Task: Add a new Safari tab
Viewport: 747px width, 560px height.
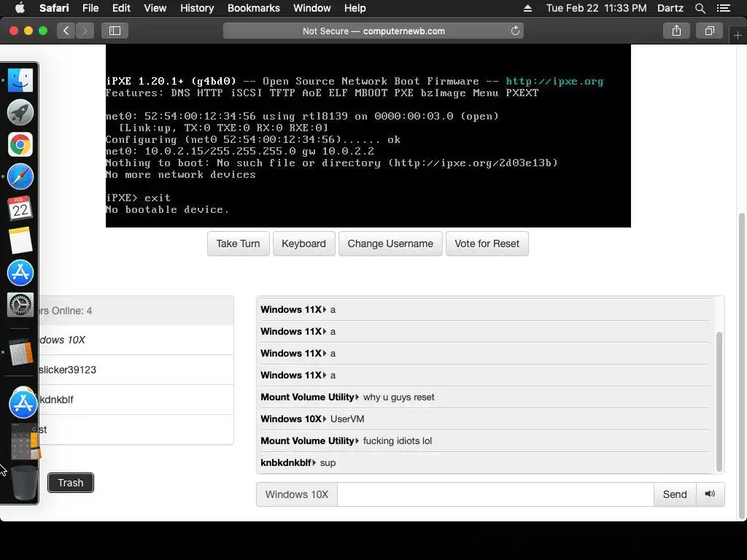Action: (x=738, y=36)
